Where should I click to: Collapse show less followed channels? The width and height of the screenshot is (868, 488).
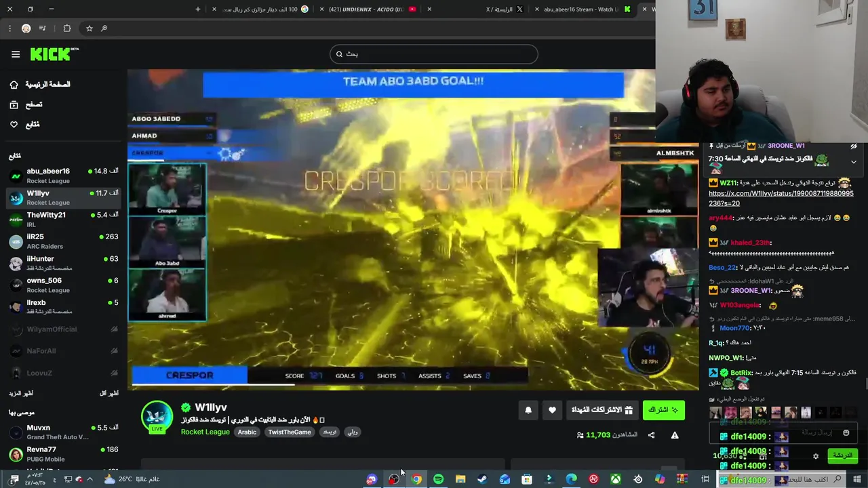pyautogui.click(x=109, y=393)
